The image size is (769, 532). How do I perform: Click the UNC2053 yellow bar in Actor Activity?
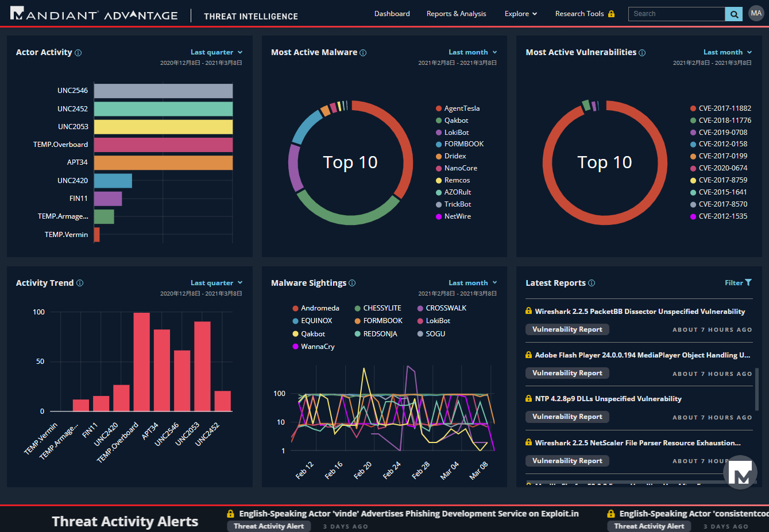click(x=163, y=127)
